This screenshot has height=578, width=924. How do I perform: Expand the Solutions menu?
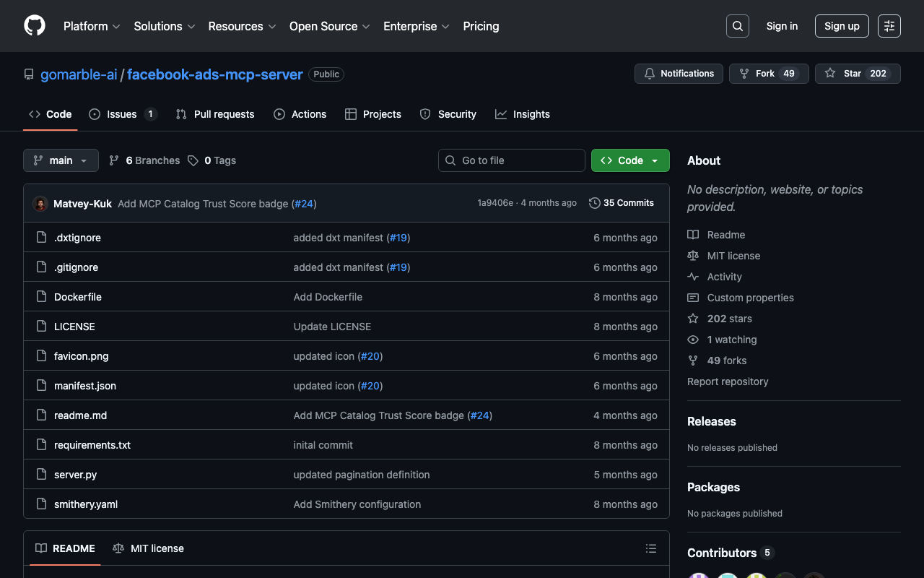pyautogui.click(x=164, y=26)
